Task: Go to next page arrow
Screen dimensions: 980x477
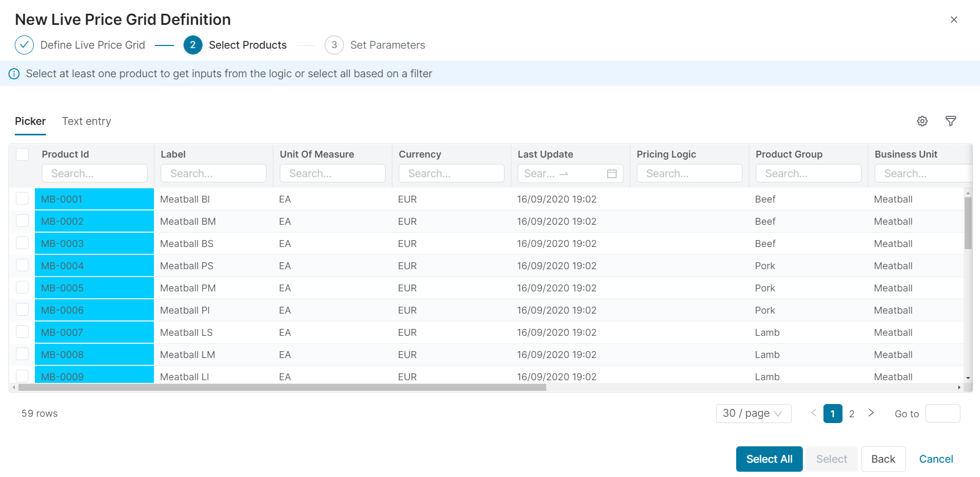Action: [x=871, y=413]
